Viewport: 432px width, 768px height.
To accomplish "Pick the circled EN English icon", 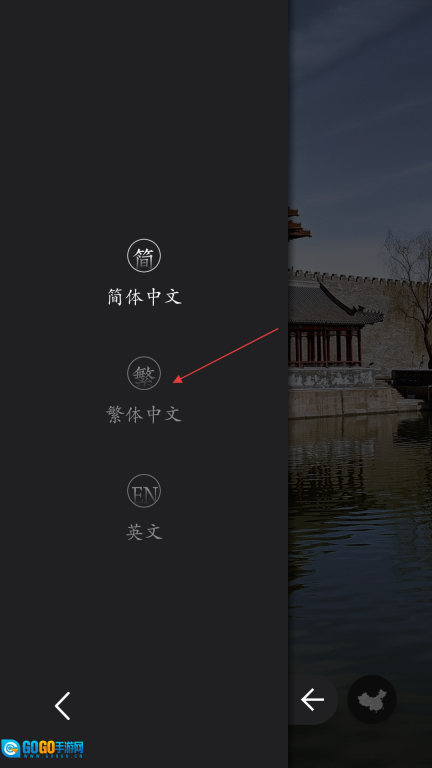I will coord(144,491).
